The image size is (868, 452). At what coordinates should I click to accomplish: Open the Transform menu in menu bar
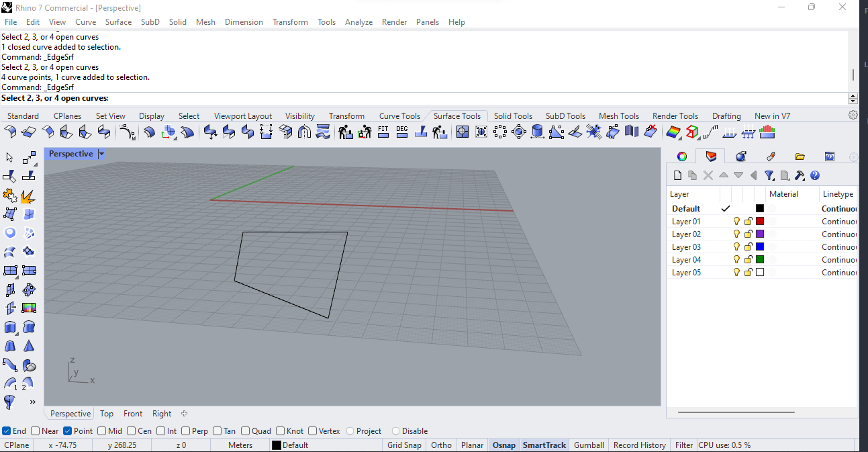290,21
